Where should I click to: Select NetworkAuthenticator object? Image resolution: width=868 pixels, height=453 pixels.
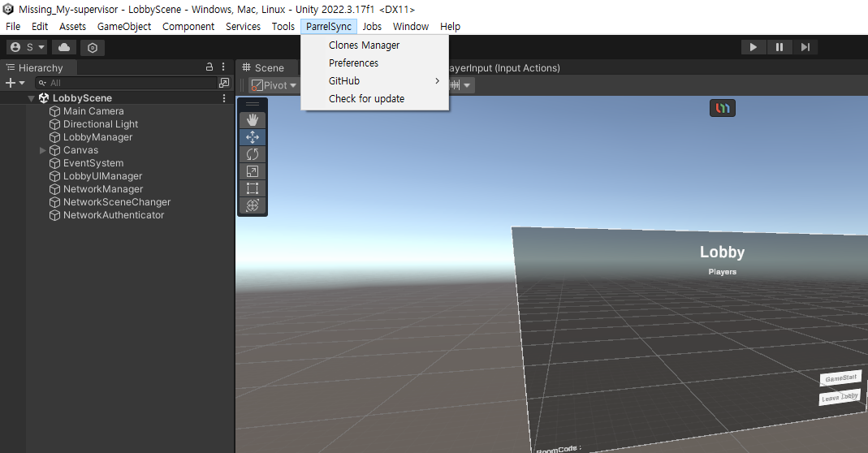tap(114, 215)
